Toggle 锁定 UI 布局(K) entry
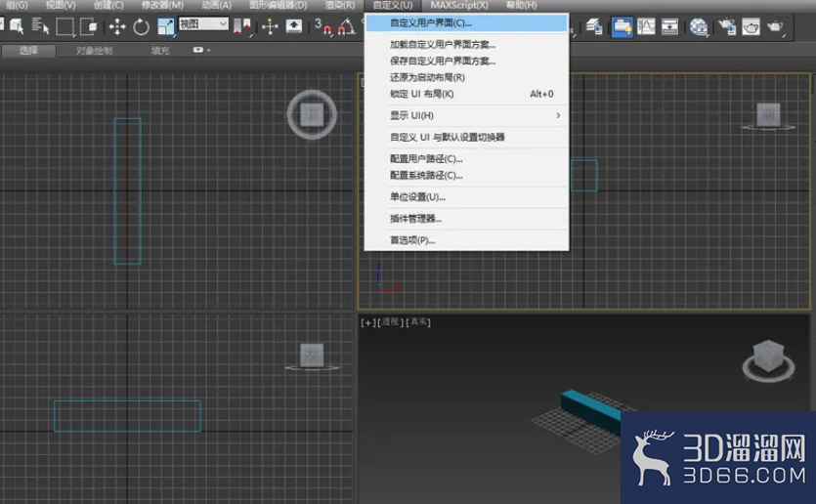Screen dimensions: 816x504 [466, 94]
